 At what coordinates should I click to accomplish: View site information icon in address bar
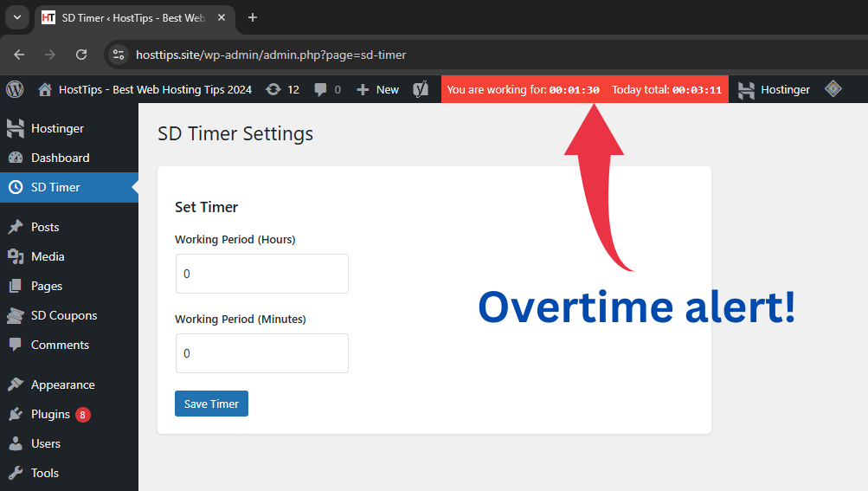pyautogui.click(x=119, y=55)
